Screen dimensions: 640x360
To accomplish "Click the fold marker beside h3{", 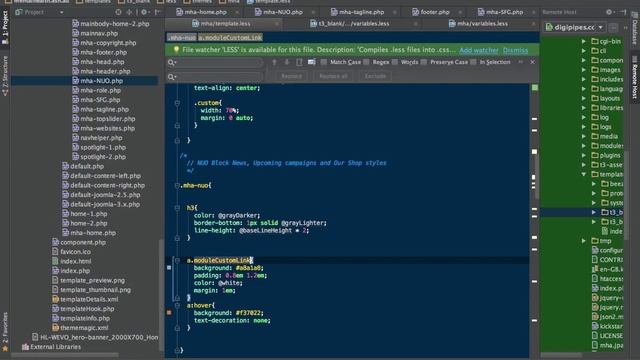I will tap(177, 208).
